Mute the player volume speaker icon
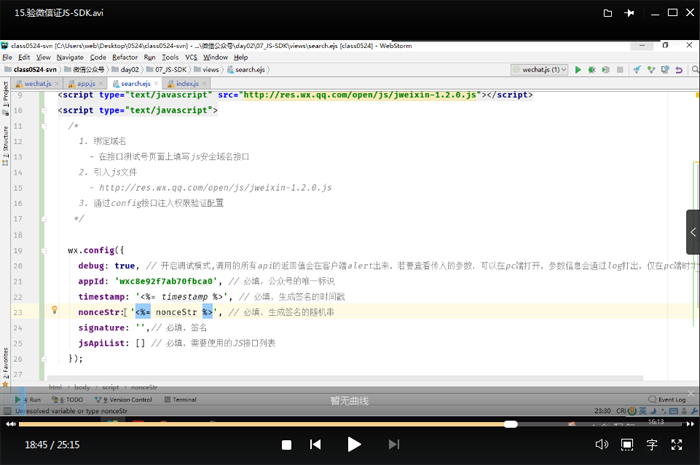The height and width of the screenshot is (465, 700). point(601,444)
